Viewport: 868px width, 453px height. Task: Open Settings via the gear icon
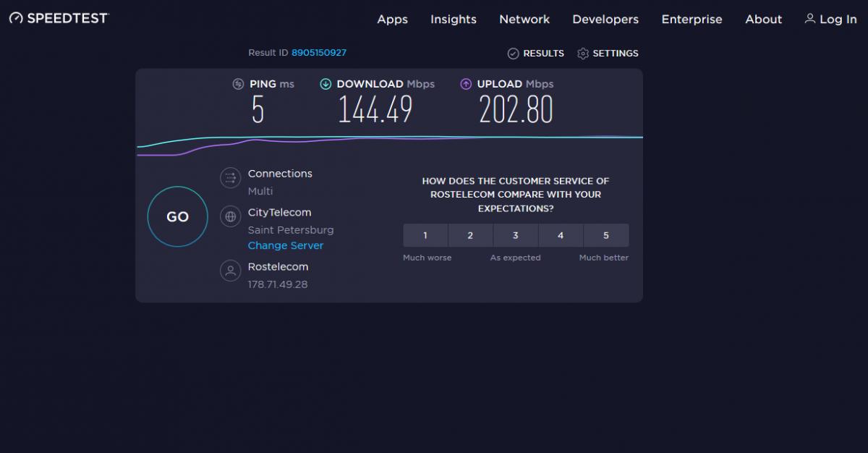click(583, 54)
